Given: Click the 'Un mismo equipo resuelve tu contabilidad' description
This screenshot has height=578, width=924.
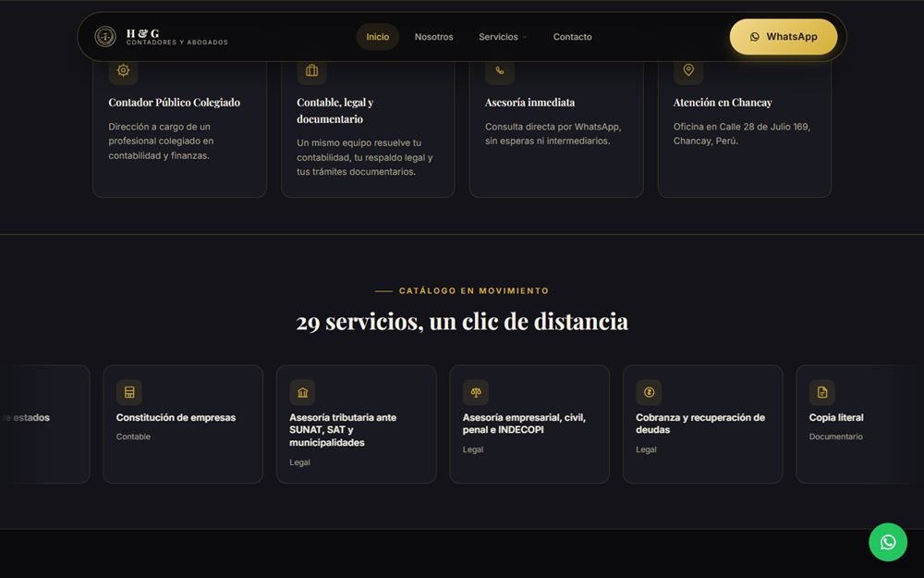Looking at the screenshot, I should point(365,157).
